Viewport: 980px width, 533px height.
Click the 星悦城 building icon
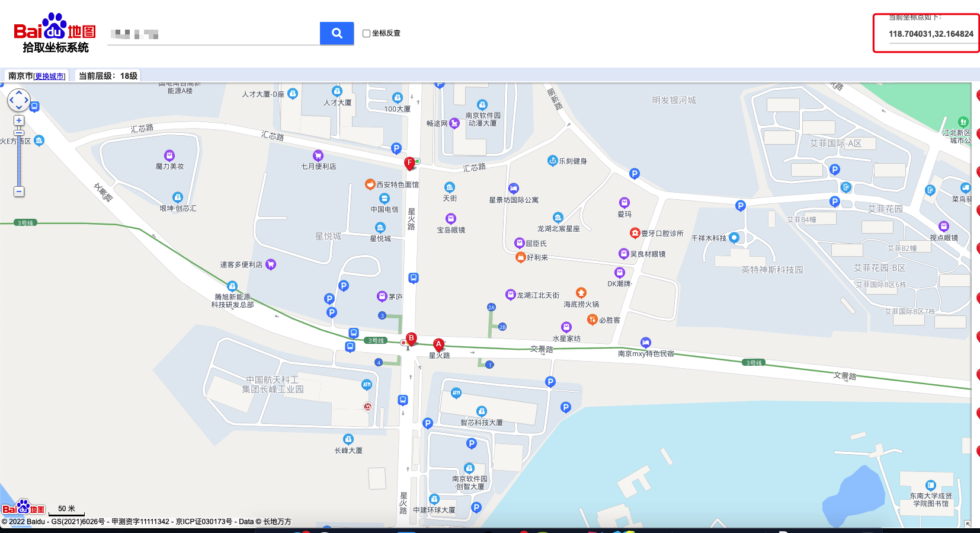click(x=380, y=228)
